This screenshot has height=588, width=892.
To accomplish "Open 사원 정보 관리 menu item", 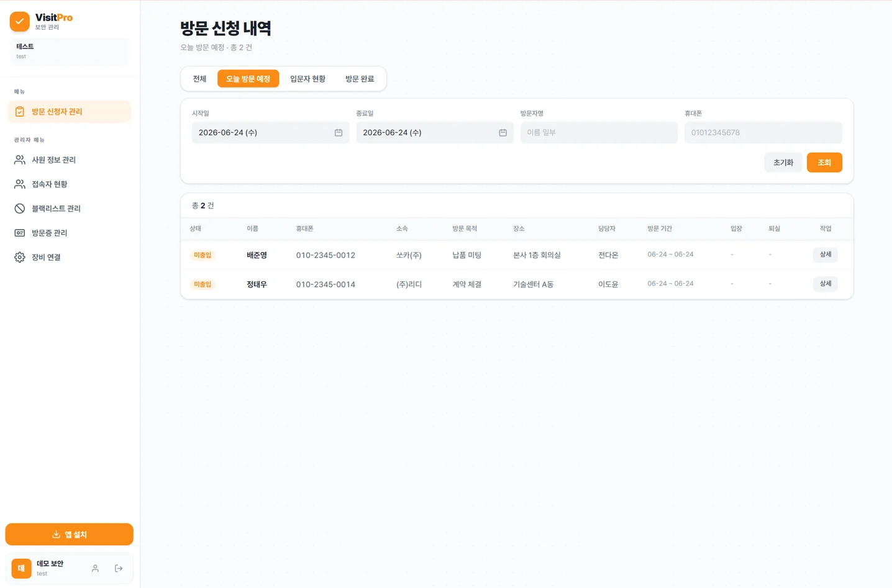I will point(70,160).
